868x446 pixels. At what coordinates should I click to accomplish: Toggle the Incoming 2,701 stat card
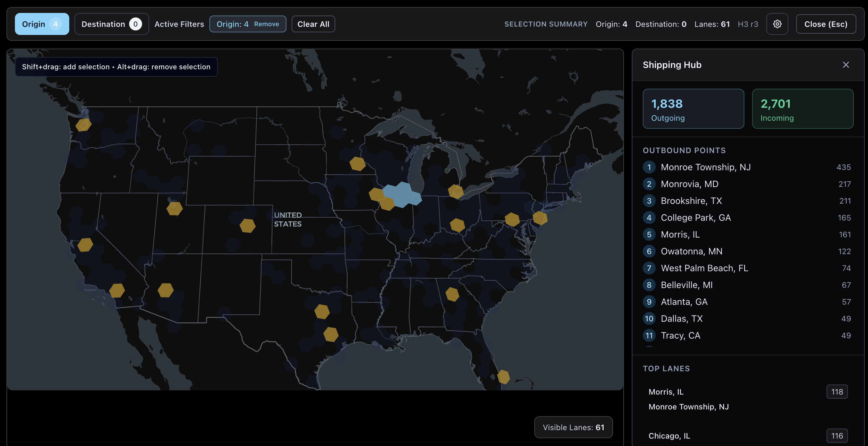[x=803, y=109]
